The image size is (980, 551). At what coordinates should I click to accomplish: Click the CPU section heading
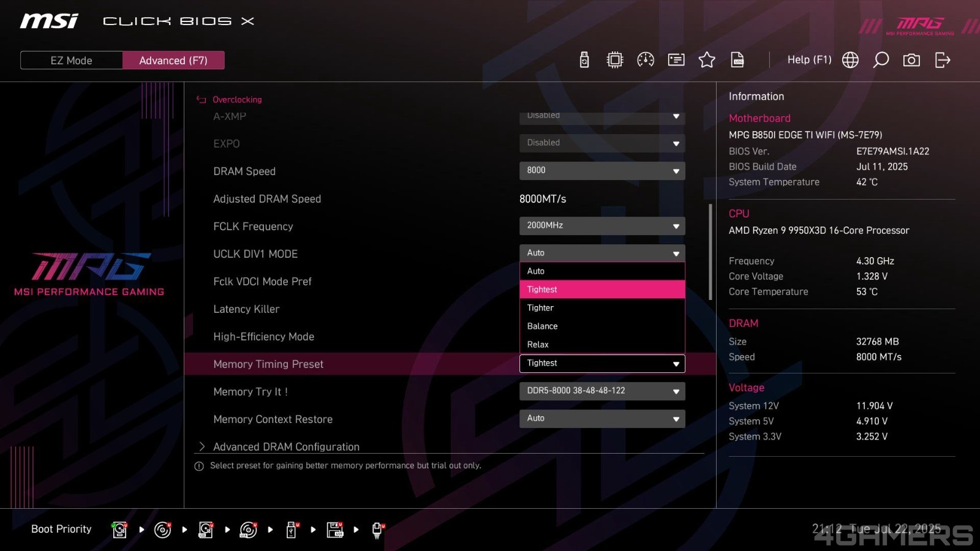pyautogui.click(x=739, y=214)
